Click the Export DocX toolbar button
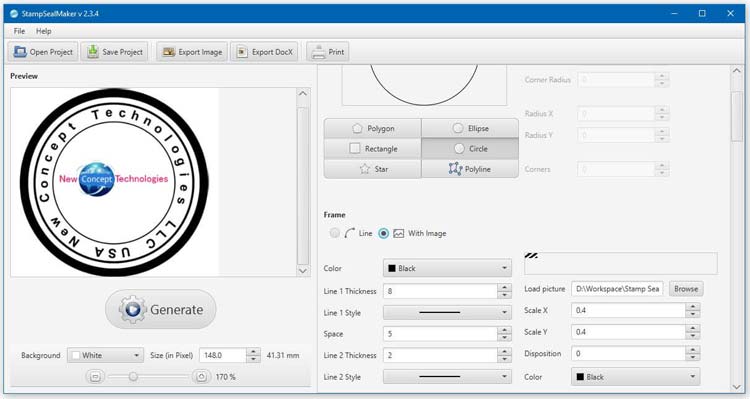The width and height of the screenshot is (750, 399). pos(265,52)
